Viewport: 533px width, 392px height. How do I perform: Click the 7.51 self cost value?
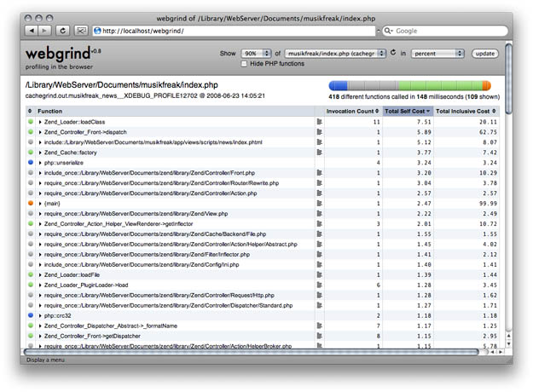pyautogui.click(x=424, y=122)
